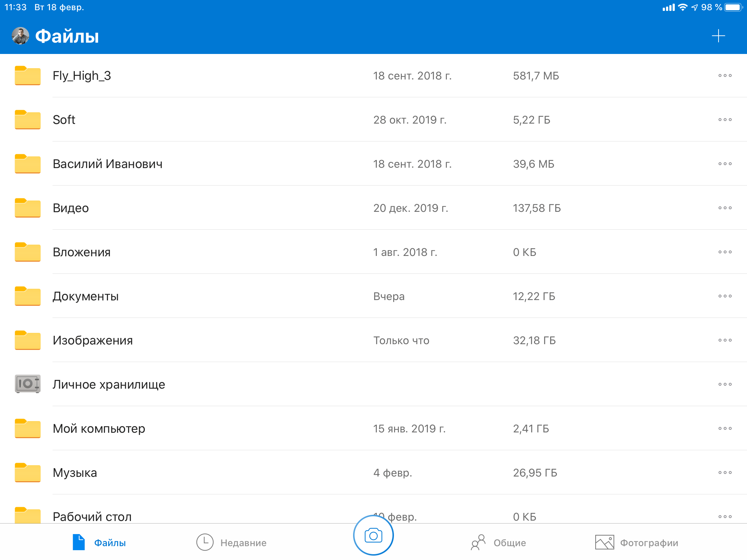
Task: Tap the camera scan button
Action: (x=373, y=536)
